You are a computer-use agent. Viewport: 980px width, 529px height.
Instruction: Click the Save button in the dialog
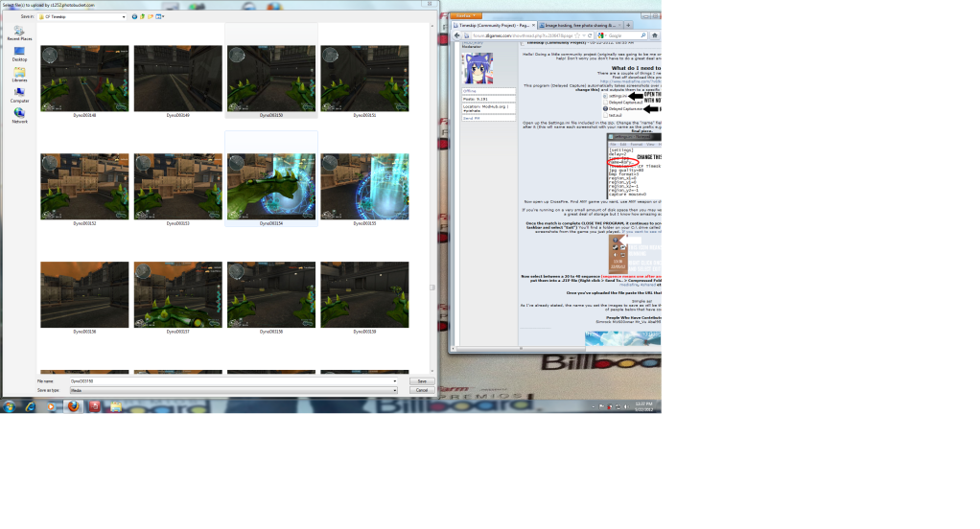click(422, 381)
